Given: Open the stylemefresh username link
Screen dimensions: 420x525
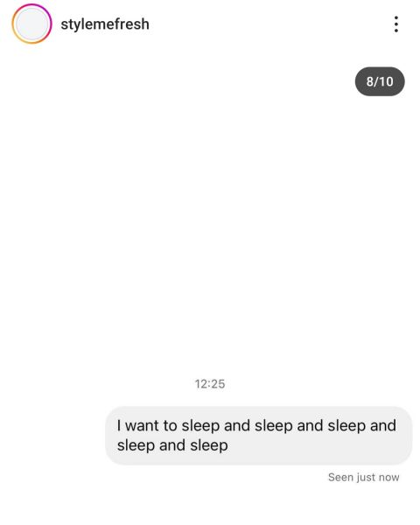Looking at the screenshot, I should coord(105,24).
